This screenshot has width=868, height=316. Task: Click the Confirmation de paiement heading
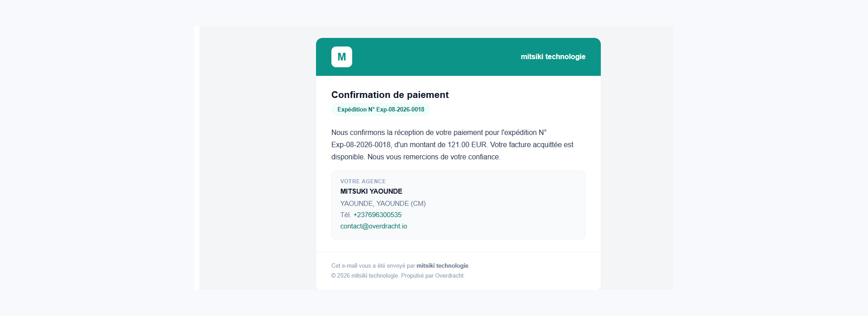click(390, 95)
